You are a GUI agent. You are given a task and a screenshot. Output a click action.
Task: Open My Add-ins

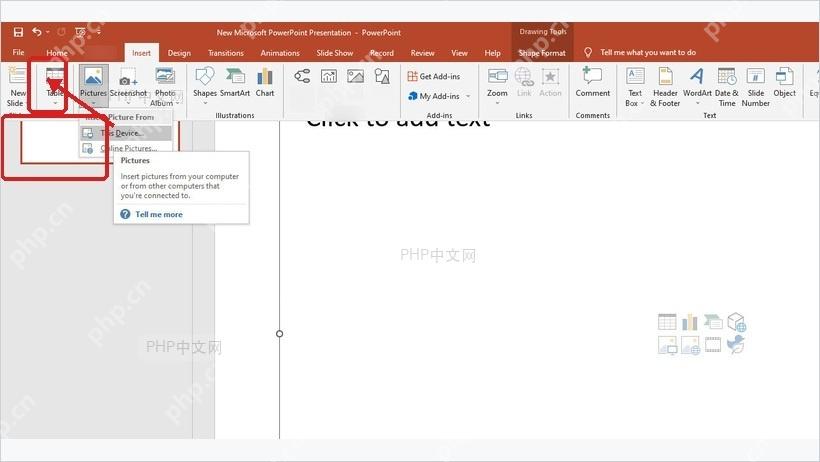tap(434, 96)
